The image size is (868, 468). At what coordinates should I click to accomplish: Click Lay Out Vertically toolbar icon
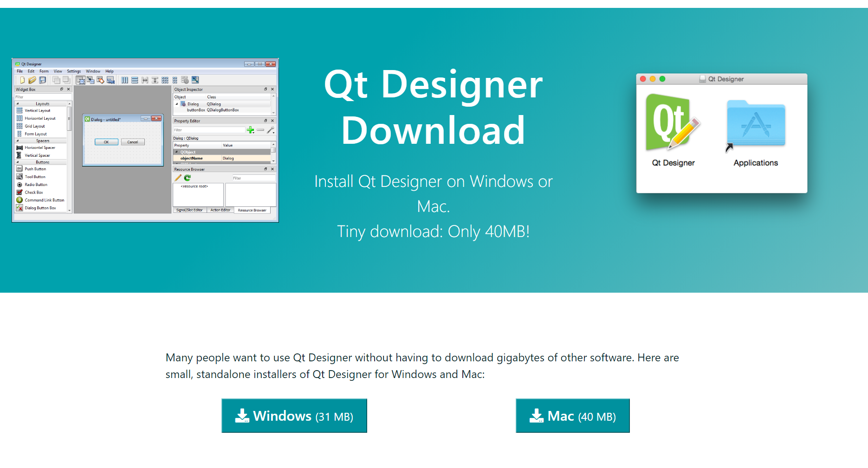click(x=135, y=80)
